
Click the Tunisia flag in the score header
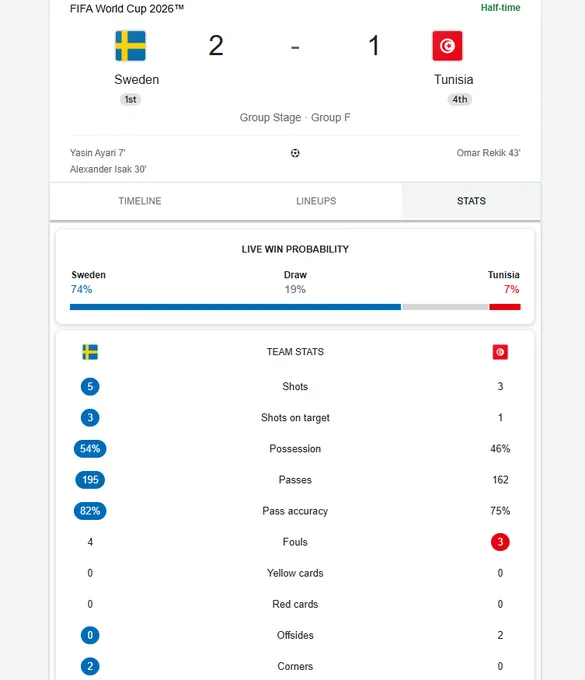[x=447, y=46]
